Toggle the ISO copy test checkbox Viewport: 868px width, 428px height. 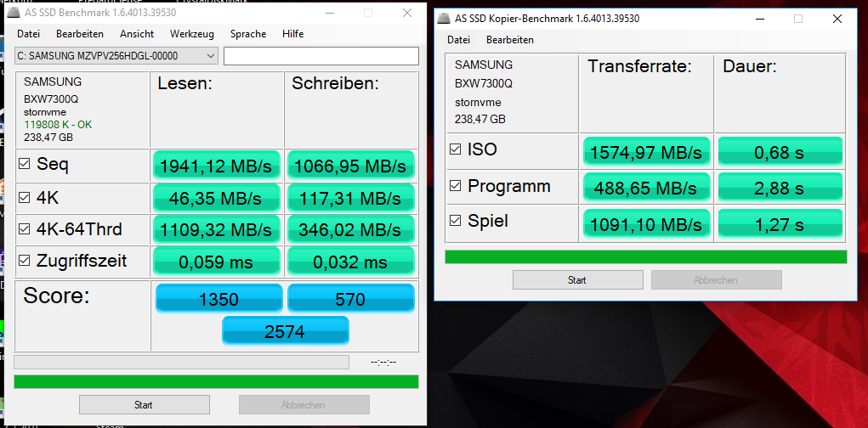click(x=456, y=150)
